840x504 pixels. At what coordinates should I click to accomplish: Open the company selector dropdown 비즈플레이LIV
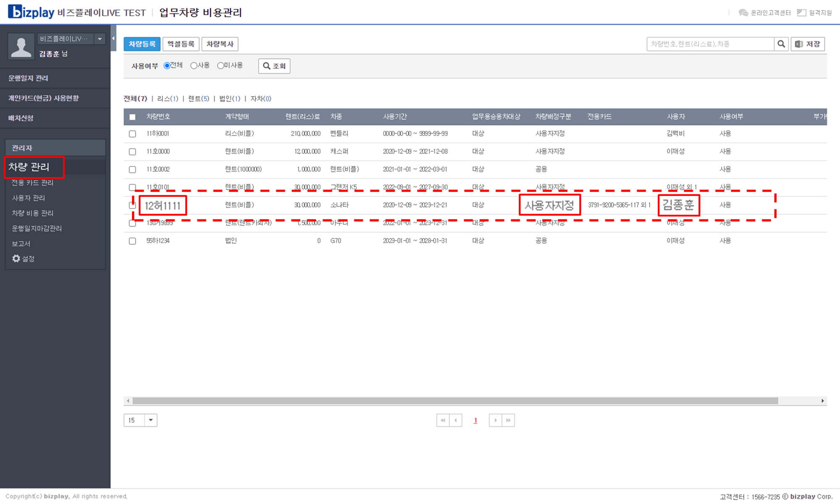71,39
